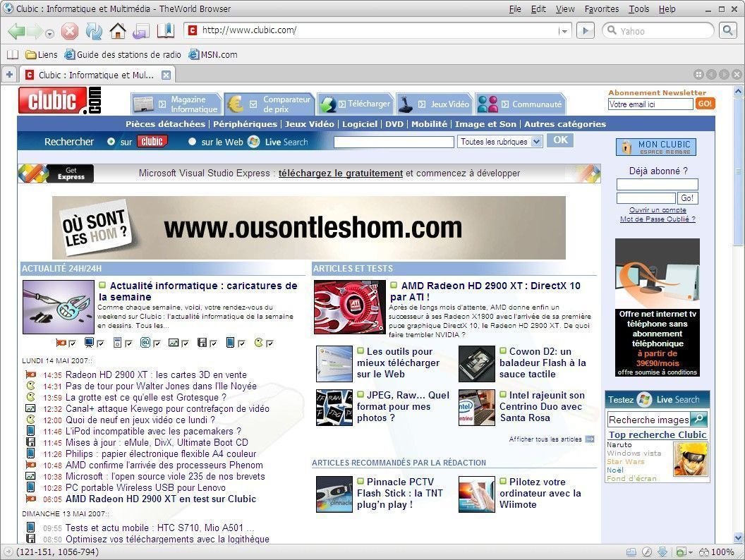Screen dimensions: 745x560
Task: Click the forward arrow in the toolbar
Action: (x=35, y=31)
